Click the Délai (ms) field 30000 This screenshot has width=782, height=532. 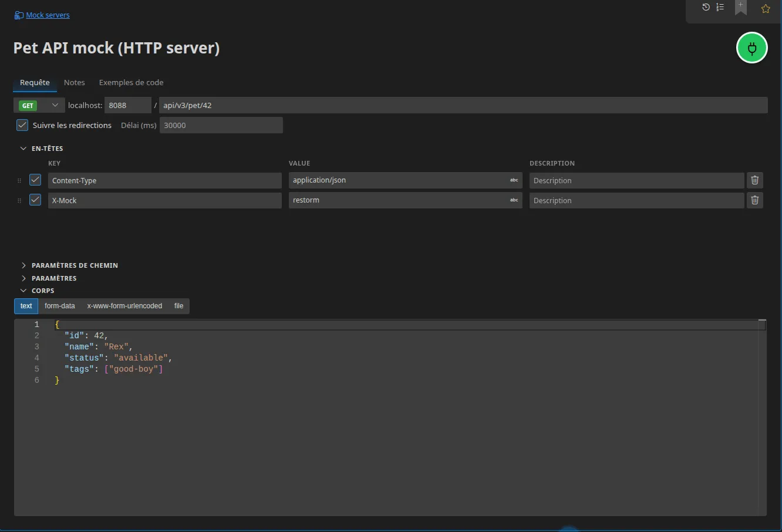221,125
